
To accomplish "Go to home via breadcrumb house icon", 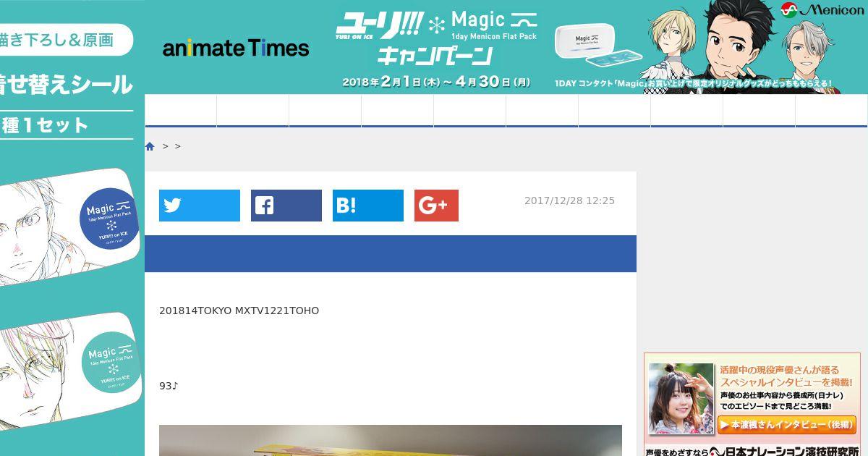I will (150, 146).
